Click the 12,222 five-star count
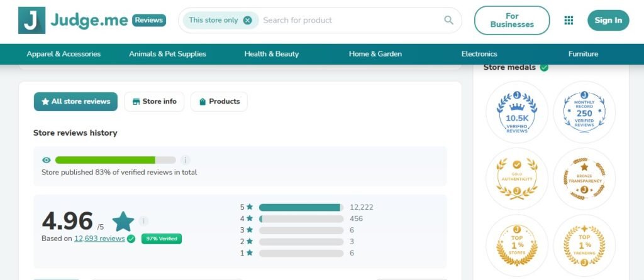The image size is (644, 280). tap(362, 207)
